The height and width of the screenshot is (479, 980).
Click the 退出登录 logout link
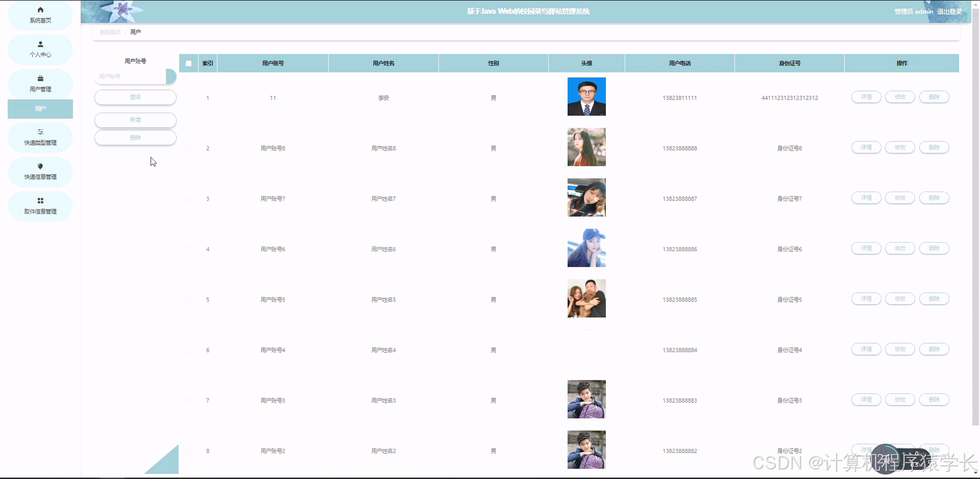[949, 11]
